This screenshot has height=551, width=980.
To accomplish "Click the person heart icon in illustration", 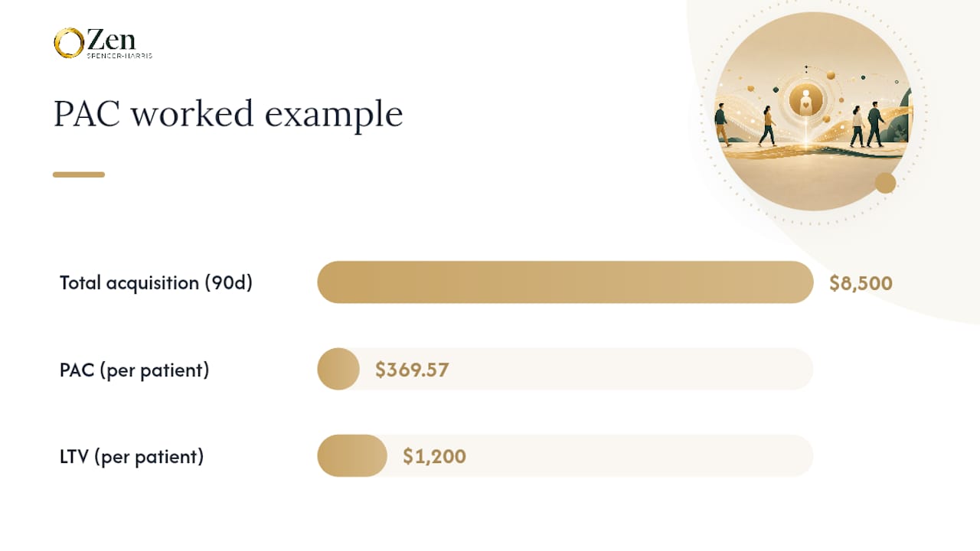I will click(x=805, y=100).
